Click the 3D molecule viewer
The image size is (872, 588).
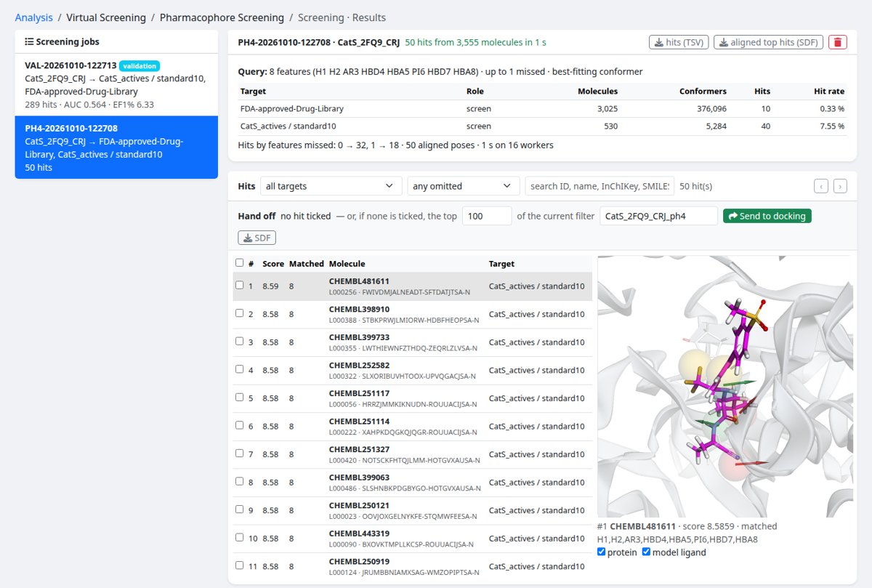tap(724, 386)
